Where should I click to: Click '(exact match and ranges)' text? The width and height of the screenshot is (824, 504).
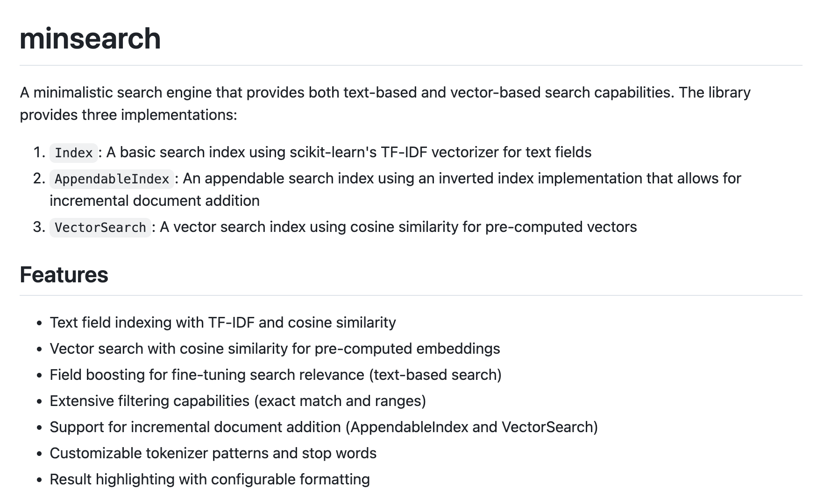pyautogui.click(x=340, y=401)
